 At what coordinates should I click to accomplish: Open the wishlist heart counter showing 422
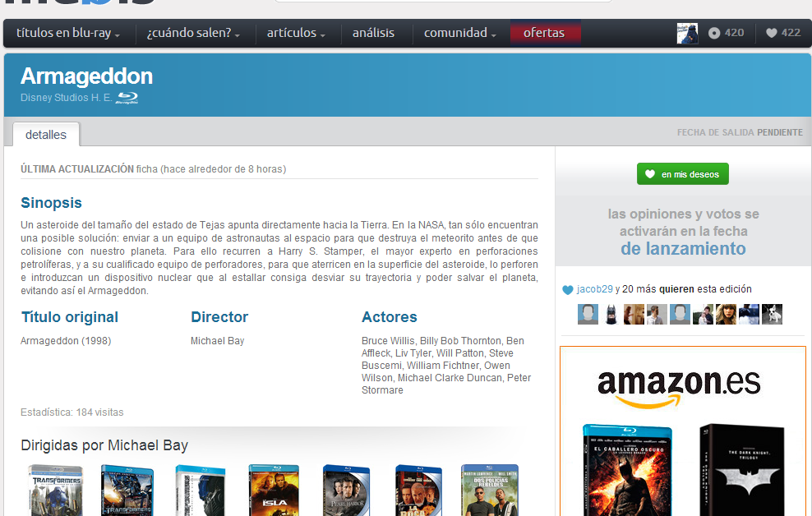click(x=783, y=33)
